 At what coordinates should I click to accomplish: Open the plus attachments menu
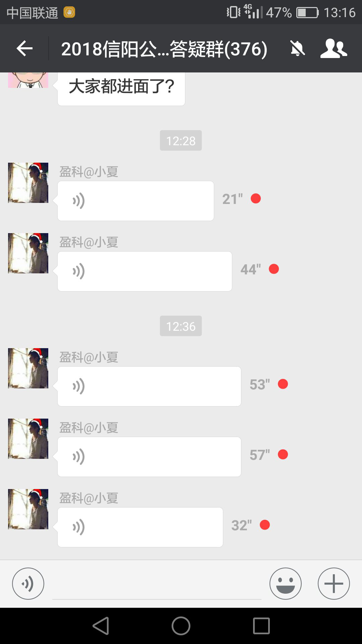[334, 584]
